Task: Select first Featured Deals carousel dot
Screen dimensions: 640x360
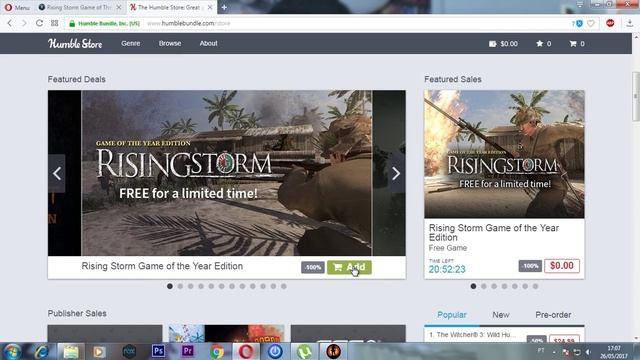Action: 170,287
